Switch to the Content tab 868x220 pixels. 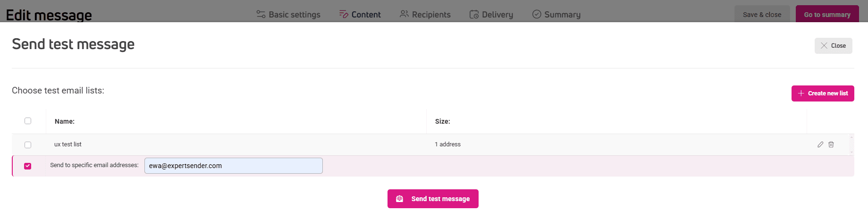pos(360,14)
